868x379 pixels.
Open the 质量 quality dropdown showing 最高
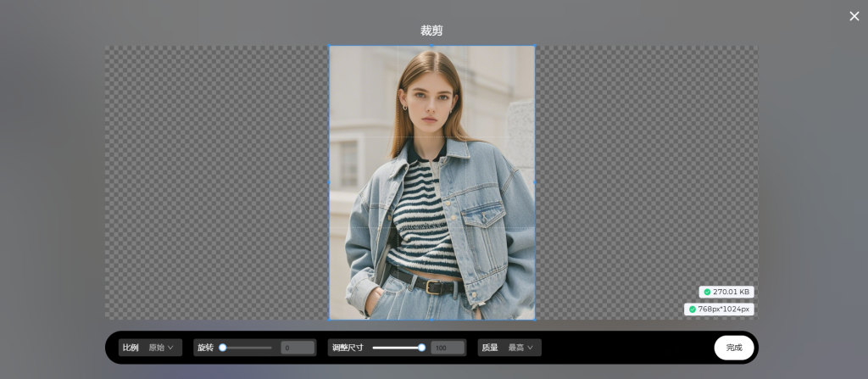(x=521, y=348)
